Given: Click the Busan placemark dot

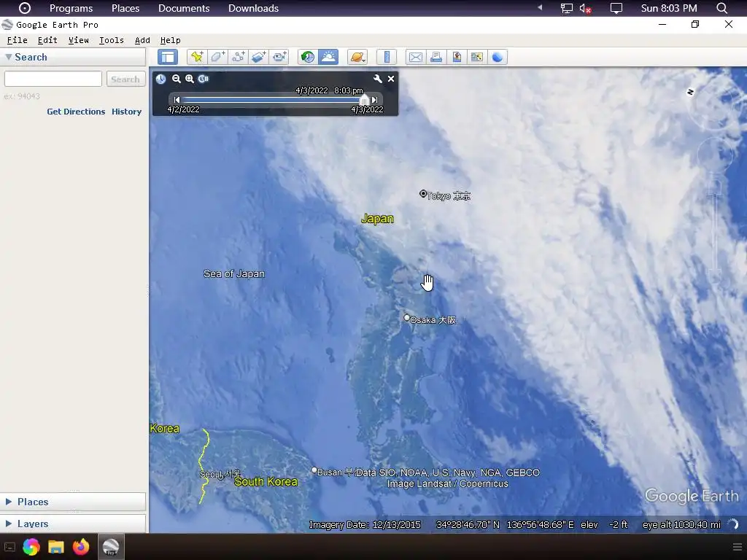Looking at the screenshot, I should 314,470.
